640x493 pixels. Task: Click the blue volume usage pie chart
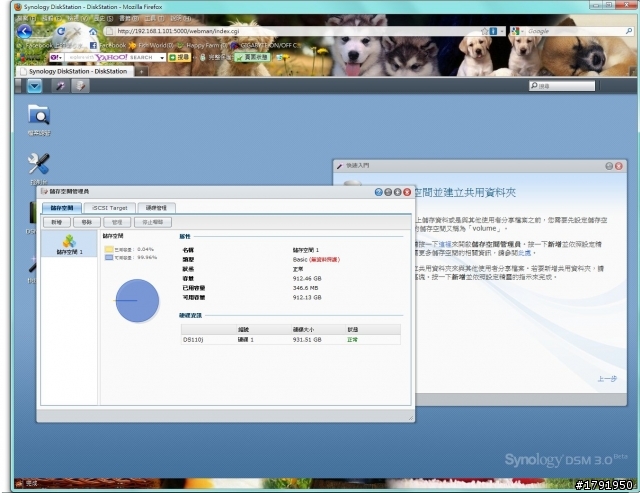click(x=137, y=301)
